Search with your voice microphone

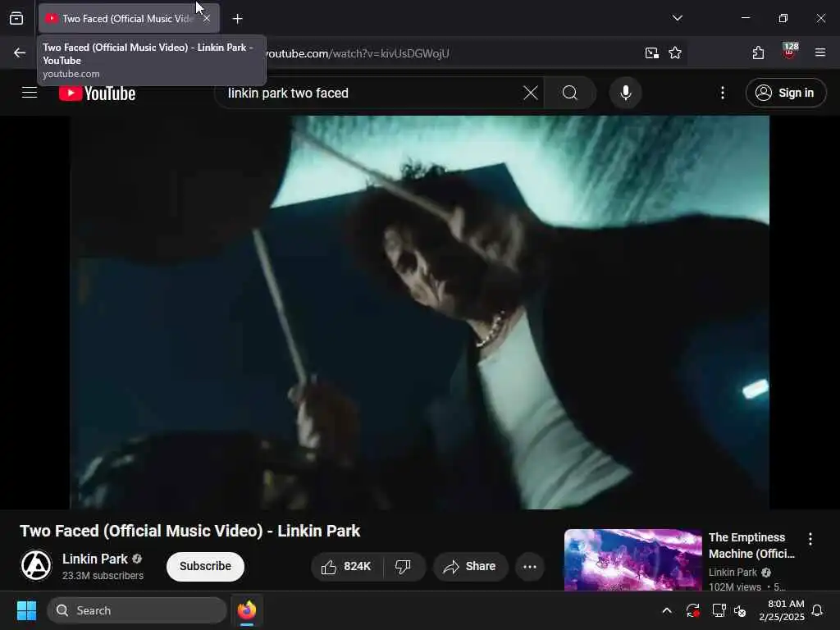pyautogui.click(x=625, y=94)
